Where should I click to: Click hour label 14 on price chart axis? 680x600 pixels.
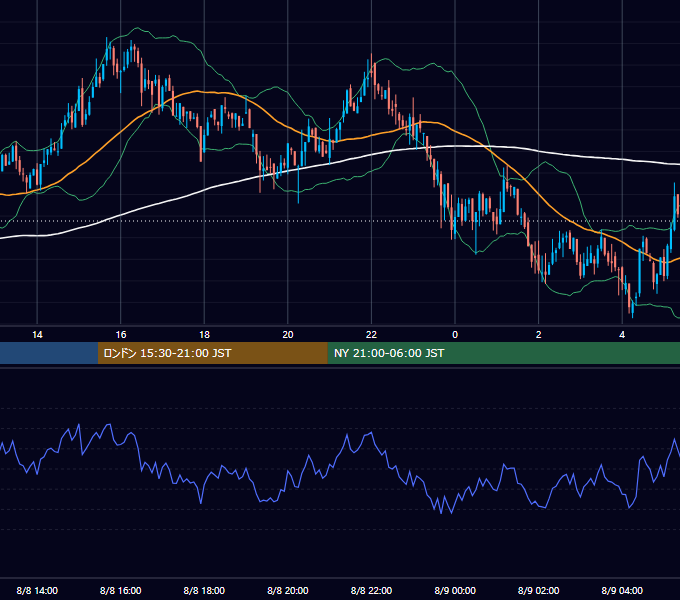point(37,335)
